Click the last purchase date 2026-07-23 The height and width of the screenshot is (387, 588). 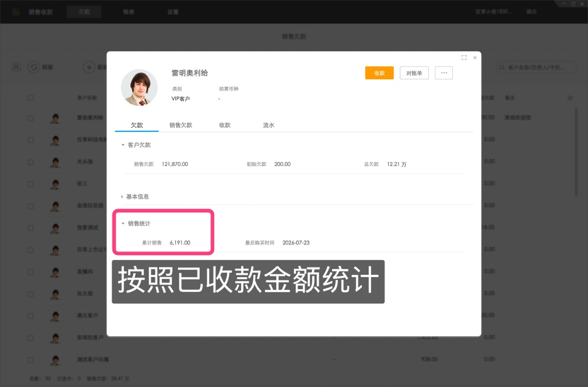[296, 242]
